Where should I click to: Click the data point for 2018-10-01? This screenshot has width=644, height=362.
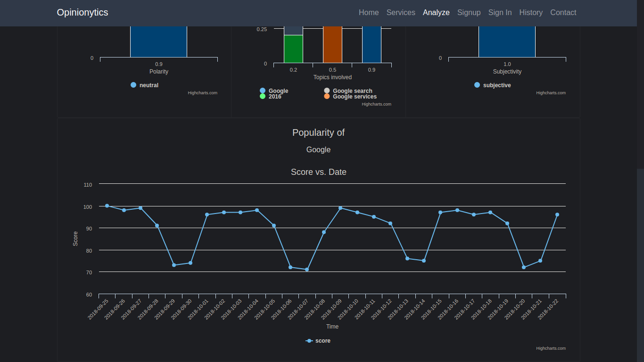207,215
